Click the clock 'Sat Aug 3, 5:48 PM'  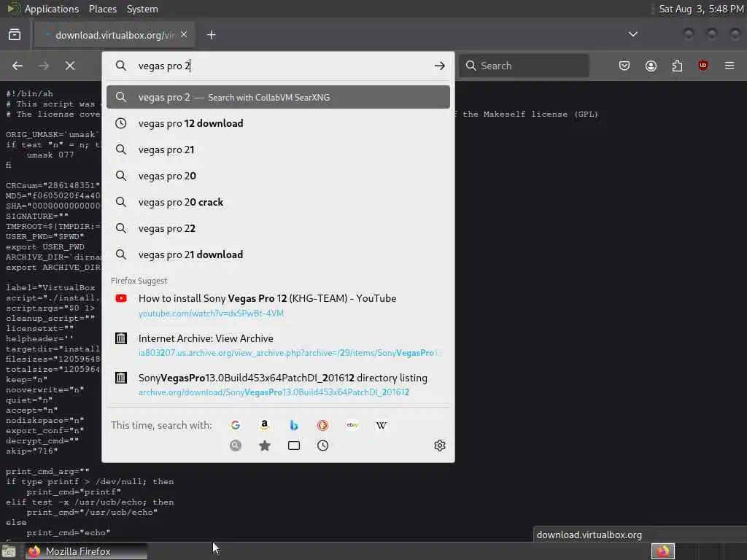(x=700, y=9)
